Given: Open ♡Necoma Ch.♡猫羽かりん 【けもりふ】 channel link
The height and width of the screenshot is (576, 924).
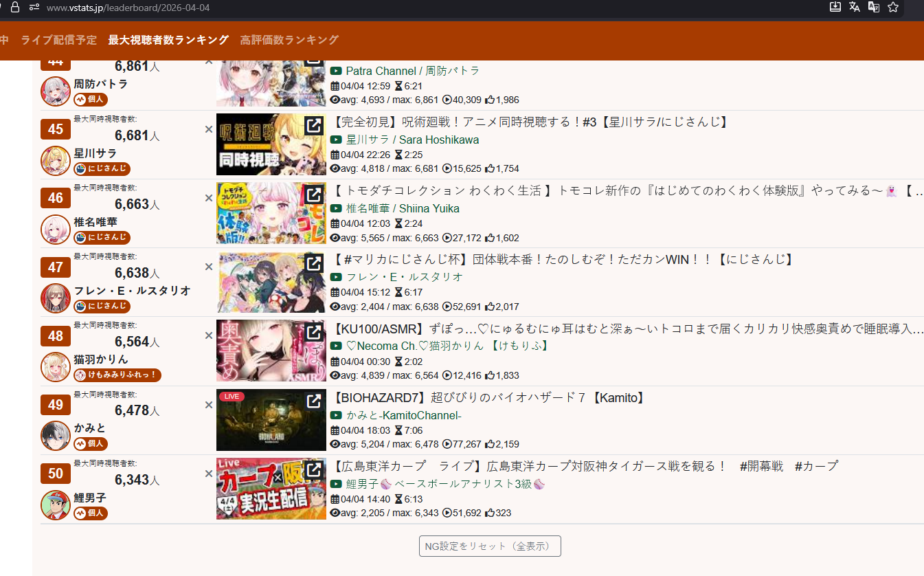Looking at the screenshot, I should pos(448,346).
